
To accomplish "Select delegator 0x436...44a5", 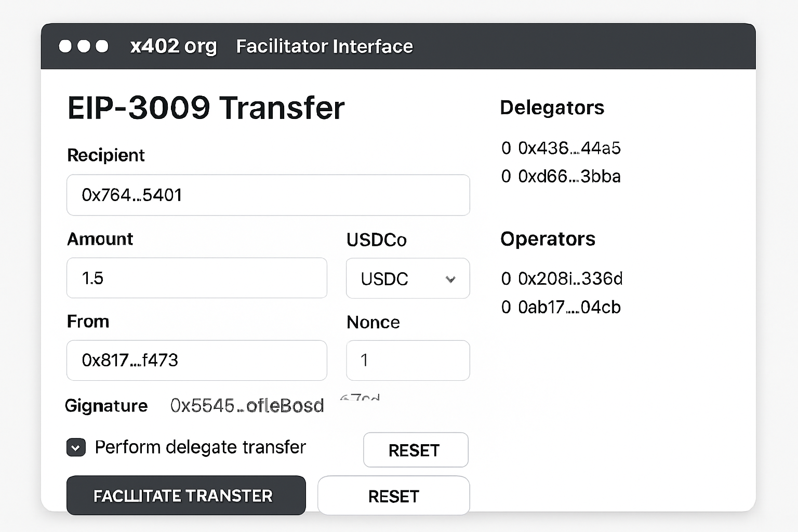I will pos(569,148).
